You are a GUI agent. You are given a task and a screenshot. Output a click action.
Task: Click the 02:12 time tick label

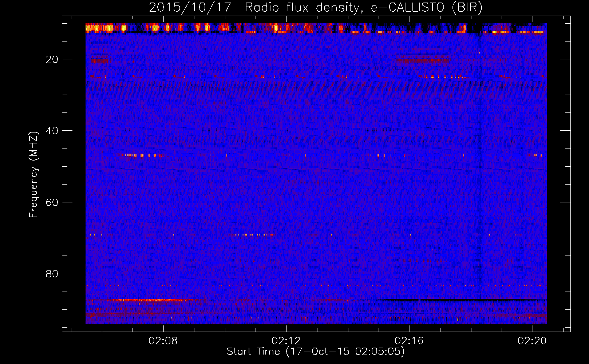point(286,341)
